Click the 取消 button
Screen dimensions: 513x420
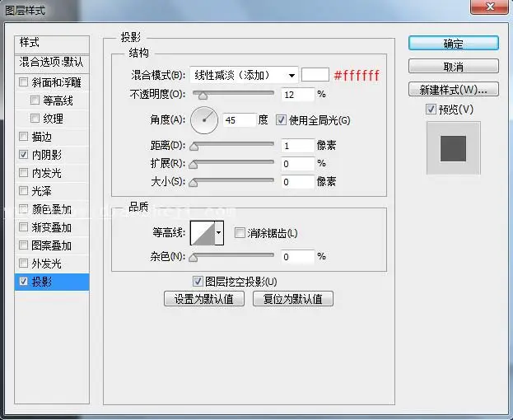coord(454,67)
